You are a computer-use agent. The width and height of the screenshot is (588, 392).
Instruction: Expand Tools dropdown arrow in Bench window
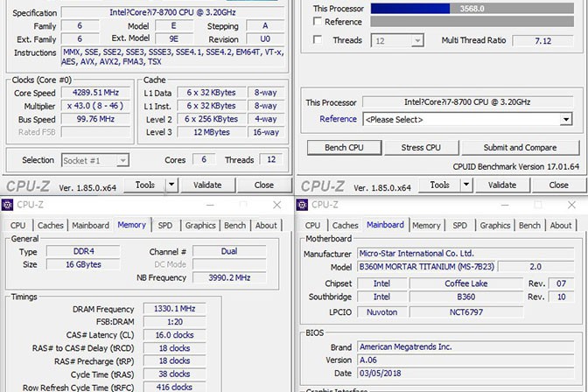[x=466, y=185]
